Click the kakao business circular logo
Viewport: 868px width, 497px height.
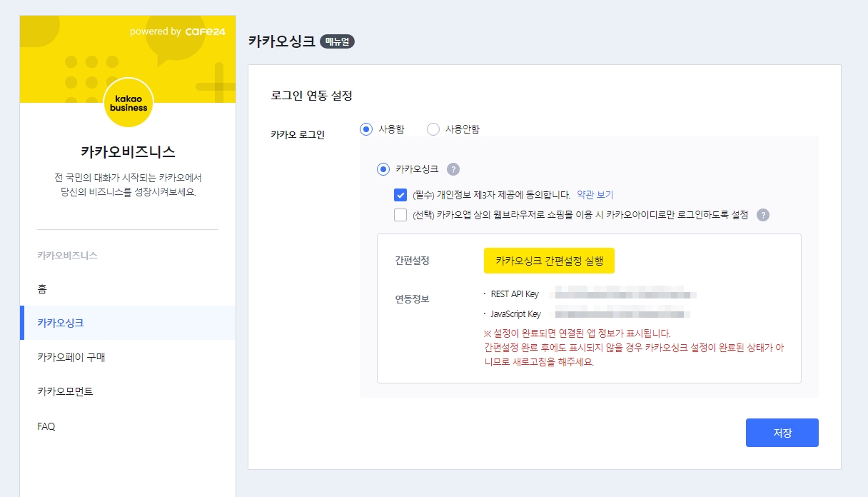[x=128, y=102]
